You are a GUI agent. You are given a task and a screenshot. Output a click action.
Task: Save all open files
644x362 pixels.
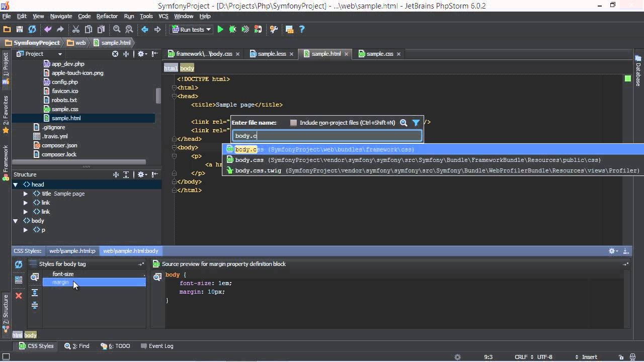19,29
